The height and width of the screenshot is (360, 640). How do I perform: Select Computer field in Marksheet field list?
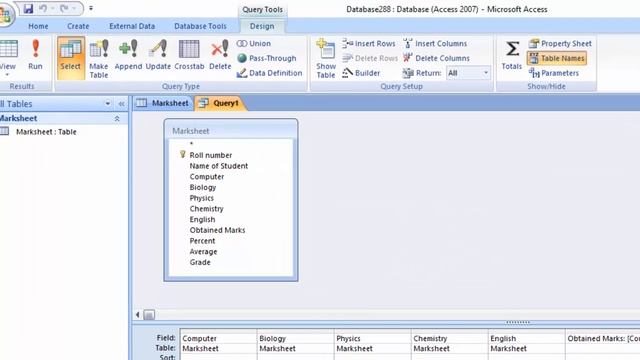207,177
